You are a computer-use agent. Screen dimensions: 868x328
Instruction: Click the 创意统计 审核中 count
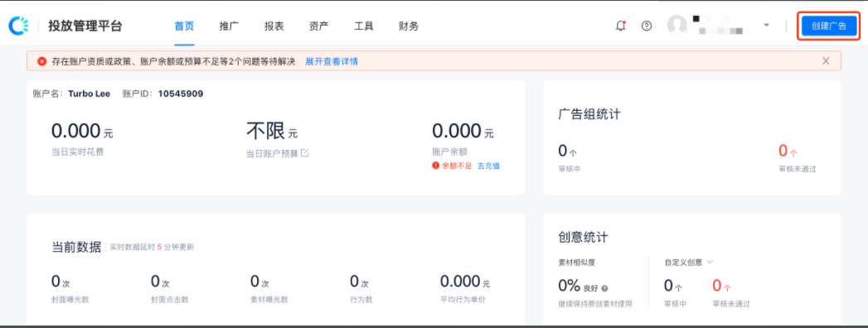(672, 286)
